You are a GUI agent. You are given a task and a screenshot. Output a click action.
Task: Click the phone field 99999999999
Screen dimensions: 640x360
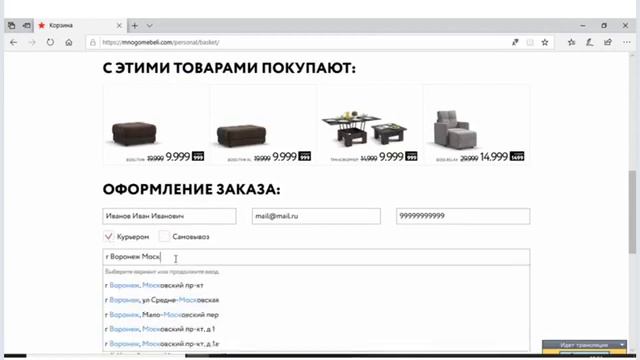tap(463, 216)
